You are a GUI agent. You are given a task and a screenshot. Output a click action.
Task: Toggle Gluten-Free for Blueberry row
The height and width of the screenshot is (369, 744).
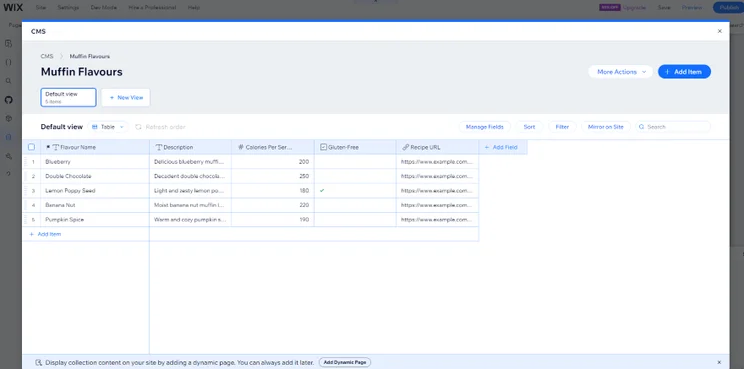[x=355, y=162]
